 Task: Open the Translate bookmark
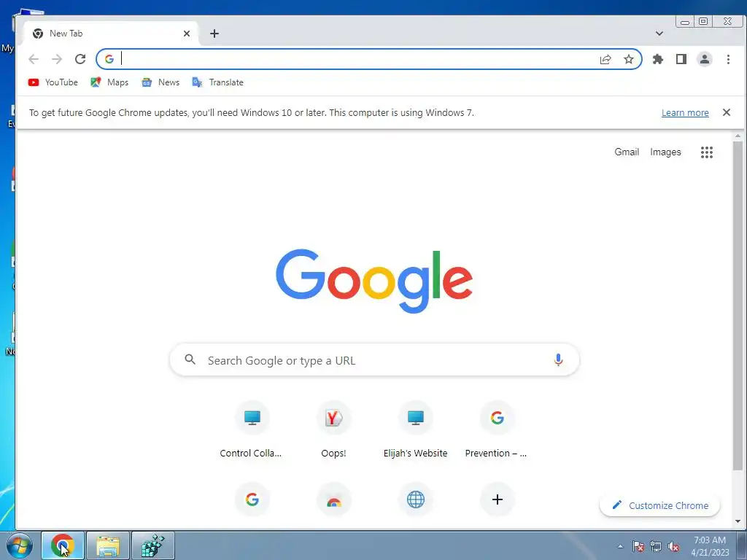point(217,82)
